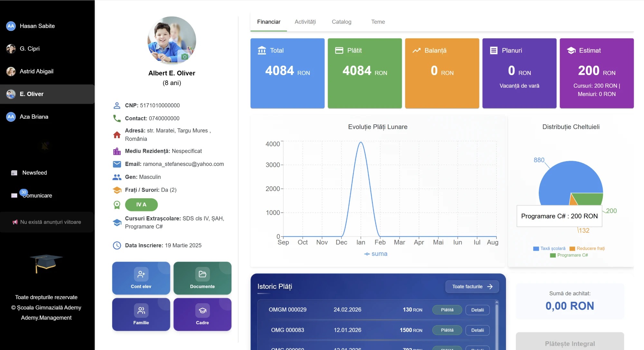
Task: Open the Cadre graduation-cap card
Action: [202, 314]
